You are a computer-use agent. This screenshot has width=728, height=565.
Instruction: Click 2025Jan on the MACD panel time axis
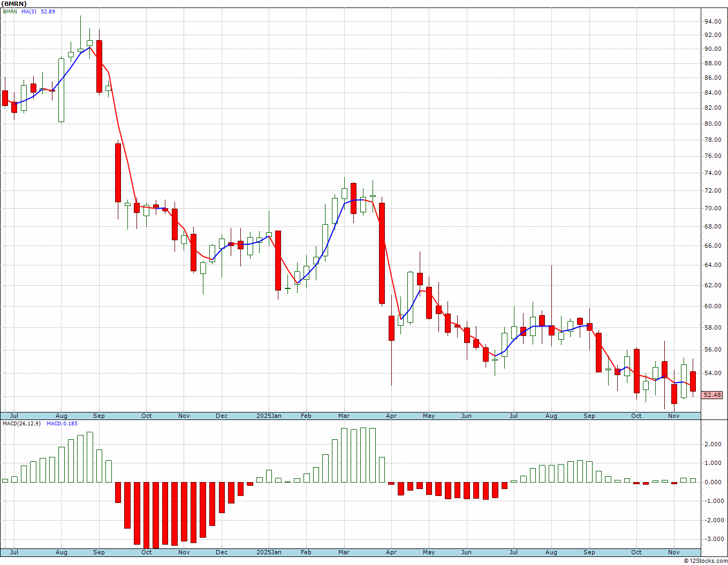point(269,552)
